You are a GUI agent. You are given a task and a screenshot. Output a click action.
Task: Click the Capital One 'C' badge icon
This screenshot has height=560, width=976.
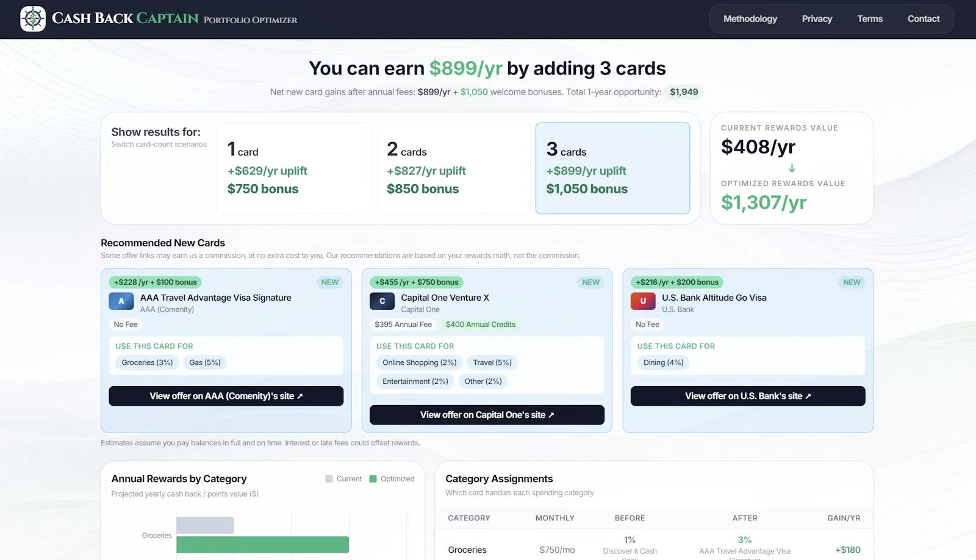(x=382, y=301)
